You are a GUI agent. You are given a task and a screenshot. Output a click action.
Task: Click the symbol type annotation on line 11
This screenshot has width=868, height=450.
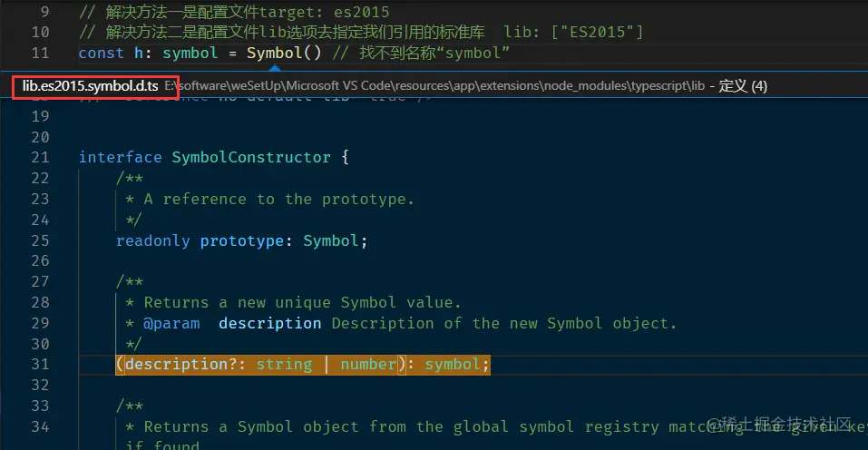(x=190, y=53)
